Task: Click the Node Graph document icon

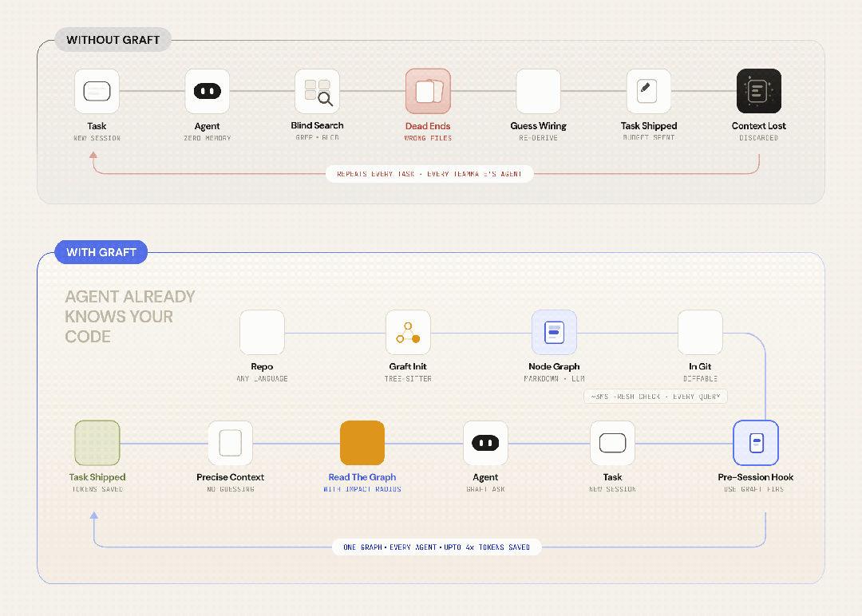Action: [x=554, y=333]
